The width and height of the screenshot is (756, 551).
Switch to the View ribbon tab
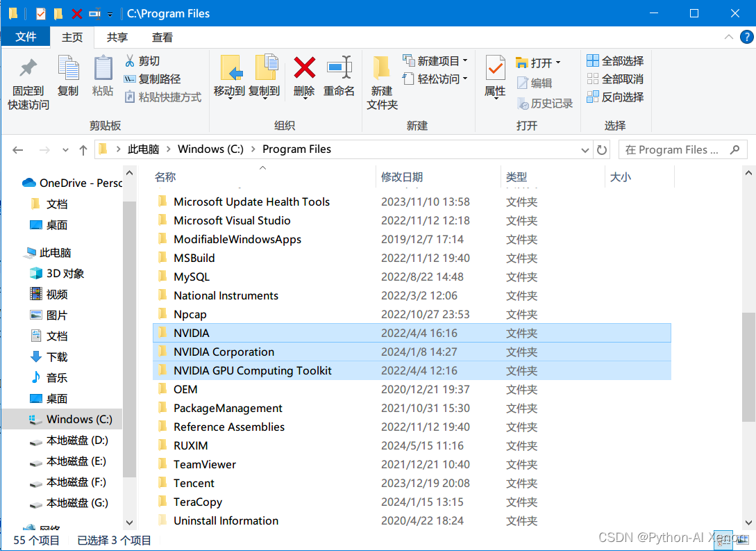[x=162, y=37]
